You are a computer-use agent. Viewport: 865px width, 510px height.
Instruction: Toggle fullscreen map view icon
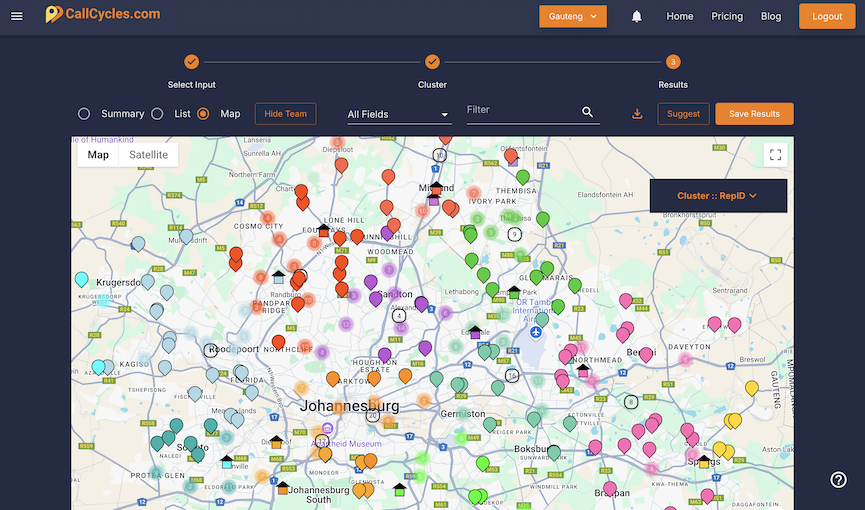[x=775, y=155]
